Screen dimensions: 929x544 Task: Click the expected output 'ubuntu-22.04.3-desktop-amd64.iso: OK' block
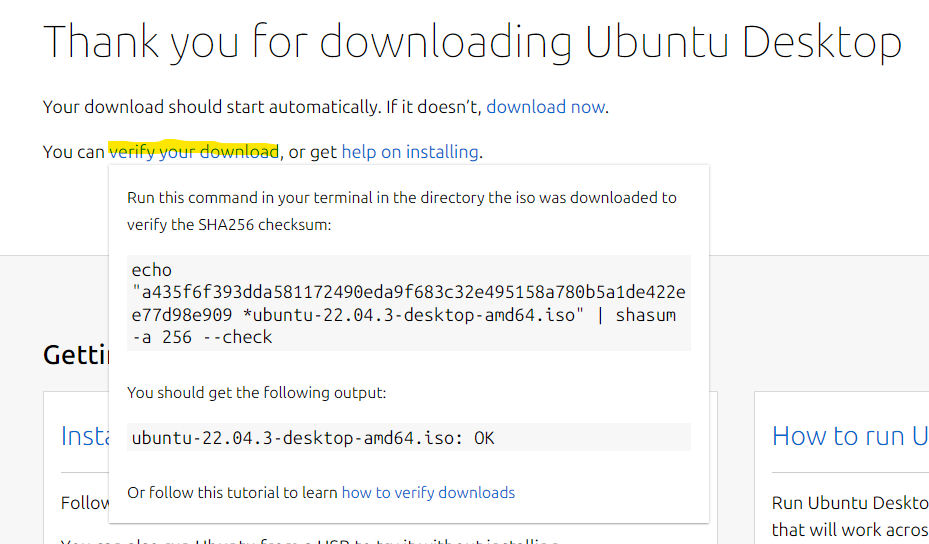pyautogui.click(x=409, y=437)
